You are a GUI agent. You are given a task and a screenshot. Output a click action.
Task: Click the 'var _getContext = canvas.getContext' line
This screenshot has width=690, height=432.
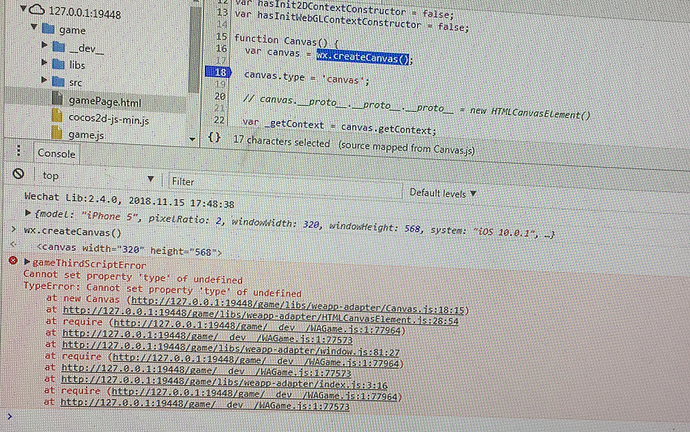(339, 126)
